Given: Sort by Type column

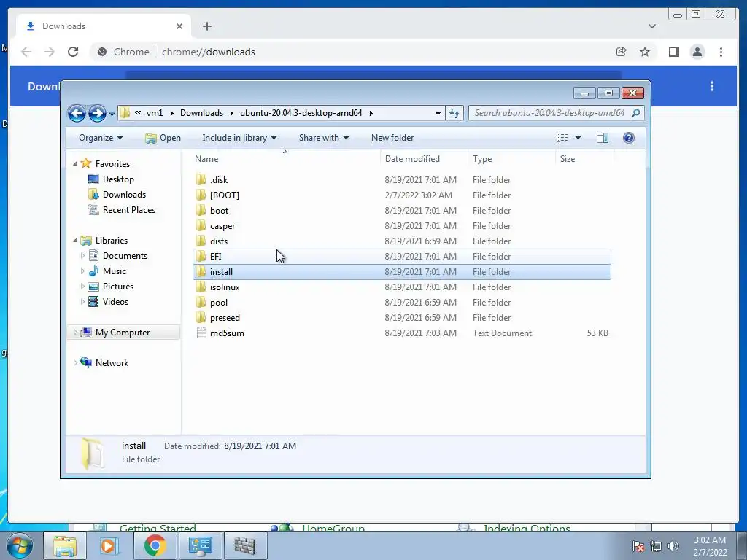Looking at the screenshot, I should (511, 158).
